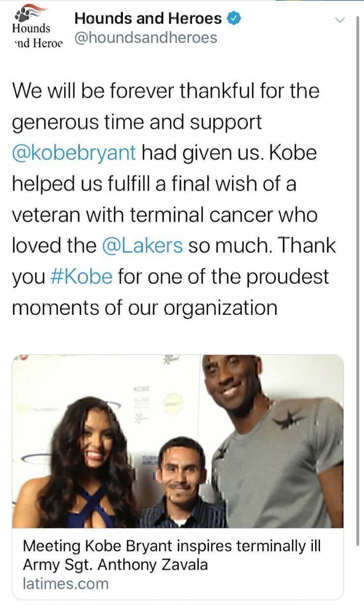Follow the @Lakers mention link
The width and height of the screenshot is (364, 605).
pyautogui.click(x=142, y=245)
